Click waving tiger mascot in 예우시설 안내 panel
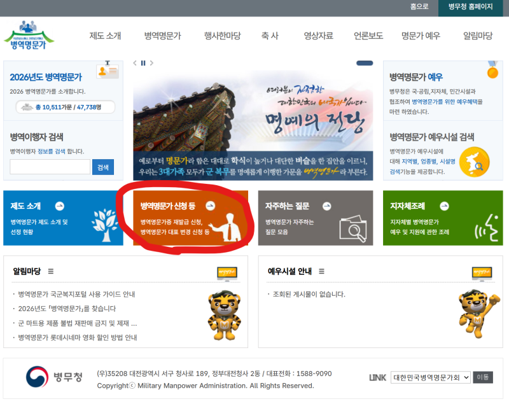 pos(479,314)
